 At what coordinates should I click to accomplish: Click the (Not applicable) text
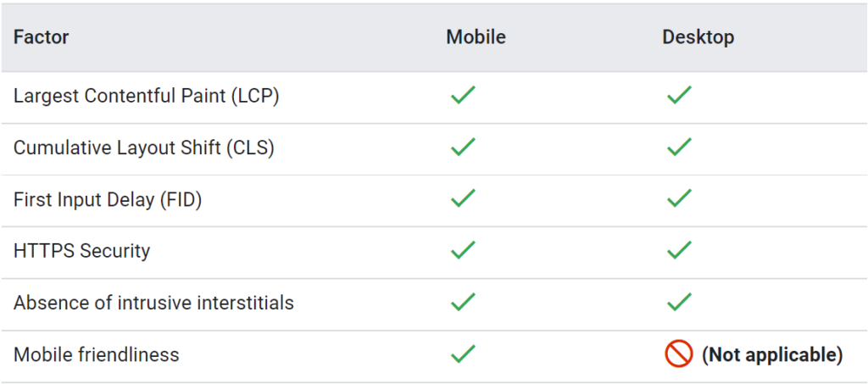772,354
